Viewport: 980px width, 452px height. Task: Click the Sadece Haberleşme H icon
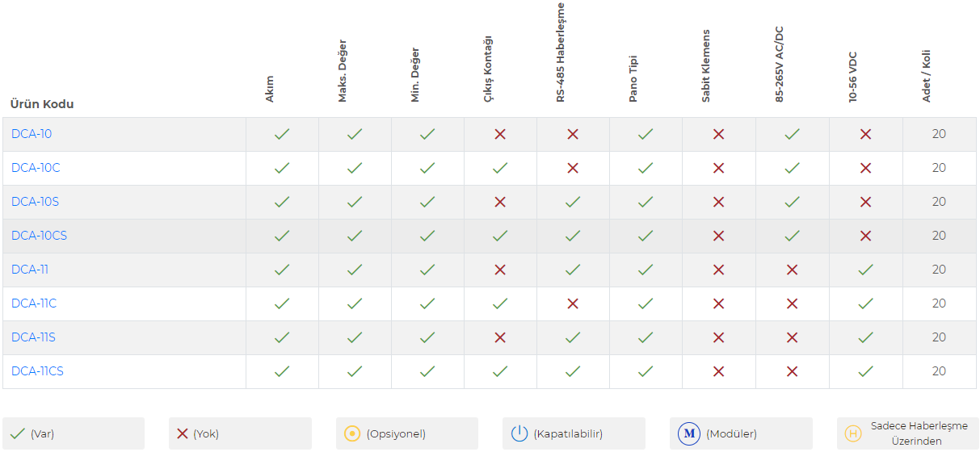(852, 433)
